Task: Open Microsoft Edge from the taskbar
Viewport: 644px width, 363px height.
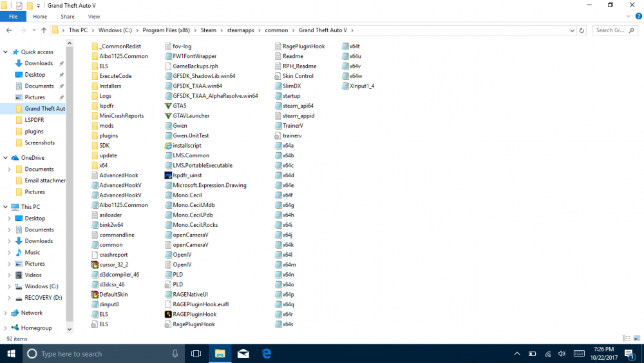Action: (267, 353)
